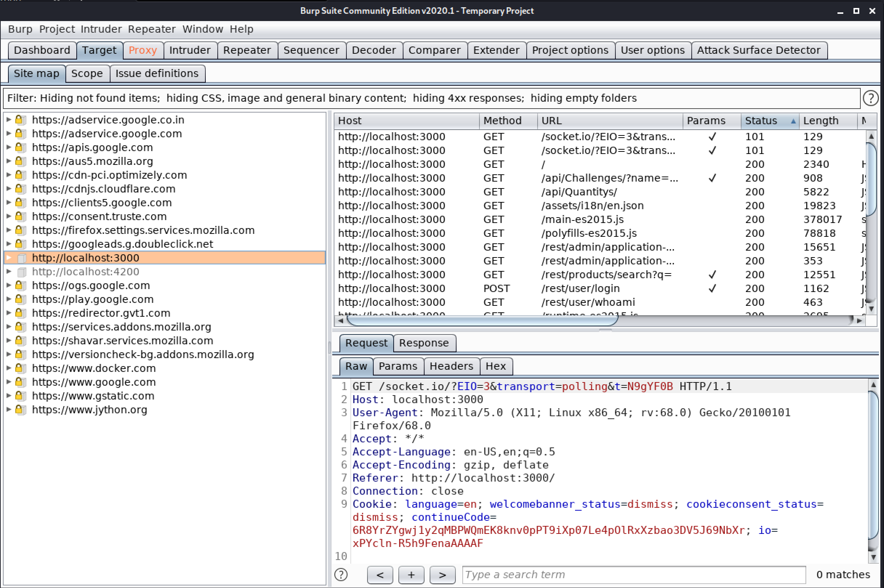Open the Attack Surface Detector tab
The image size is (884, 588).
coord(758,50)
